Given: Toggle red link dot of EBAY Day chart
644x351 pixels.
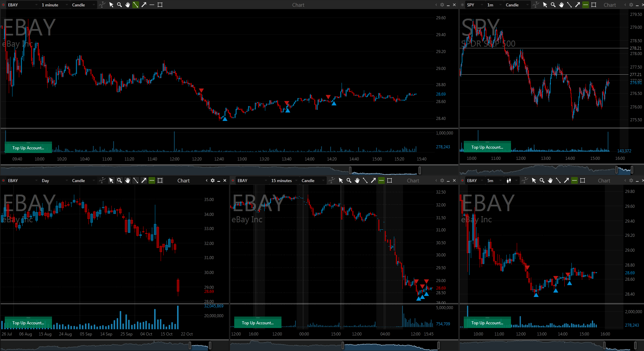Looking at the screenshot, I should click(x=3, y=180).
